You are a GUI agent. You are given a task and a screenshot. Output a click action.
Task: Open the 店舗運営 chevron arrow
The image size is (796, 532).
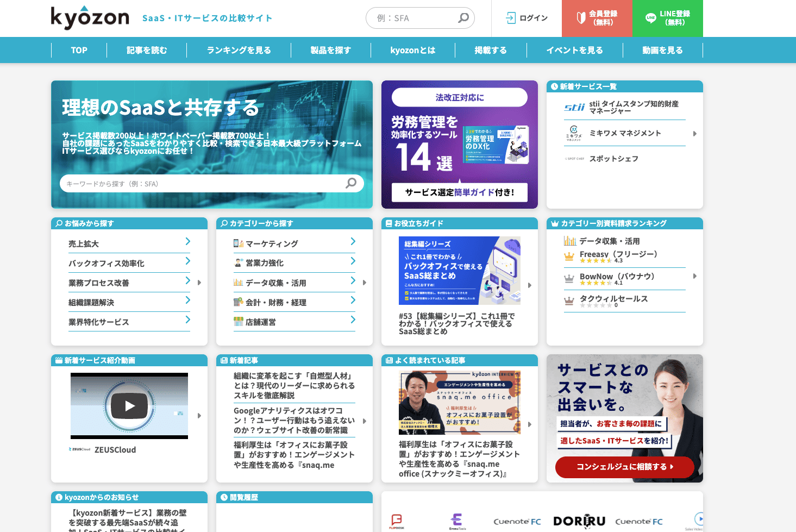click(x=353, y=320)
